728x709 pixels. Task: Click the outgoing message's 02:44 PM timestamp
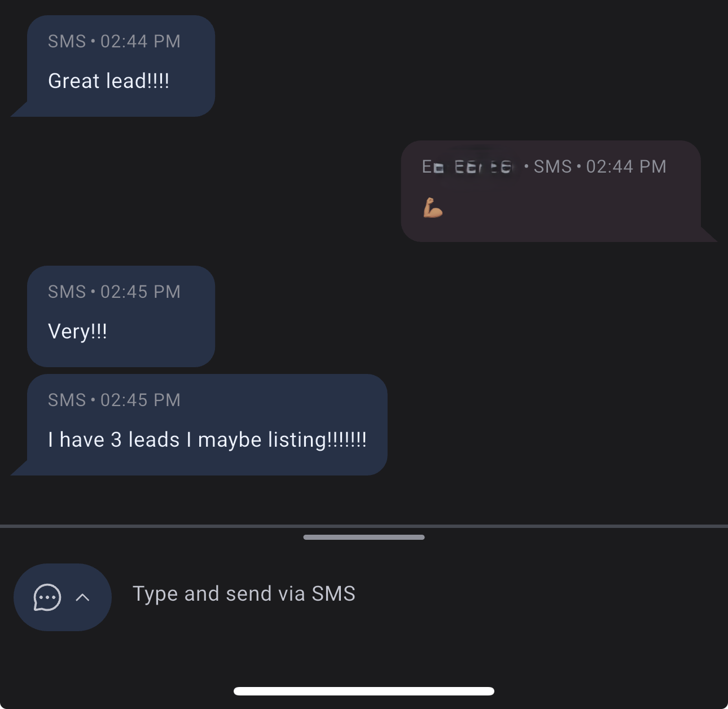(x=626, y=166)
